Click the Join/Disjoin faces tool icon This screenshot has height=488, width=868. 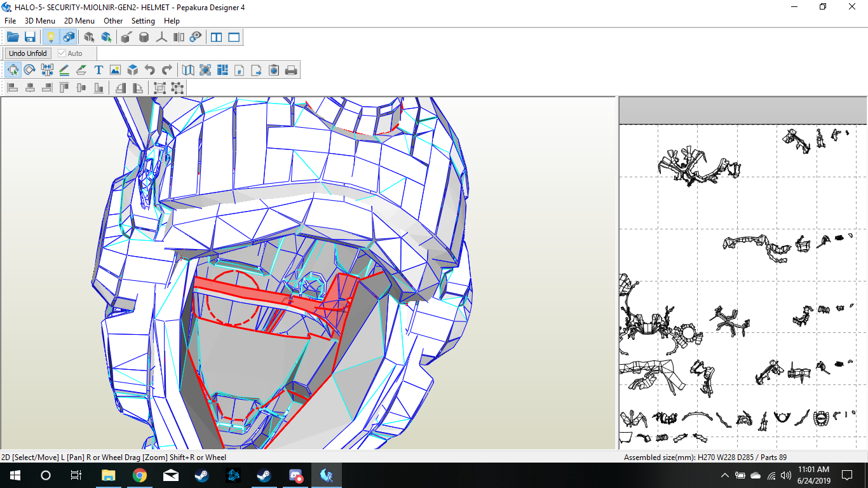pyautogui.click(x=47, y=70)
